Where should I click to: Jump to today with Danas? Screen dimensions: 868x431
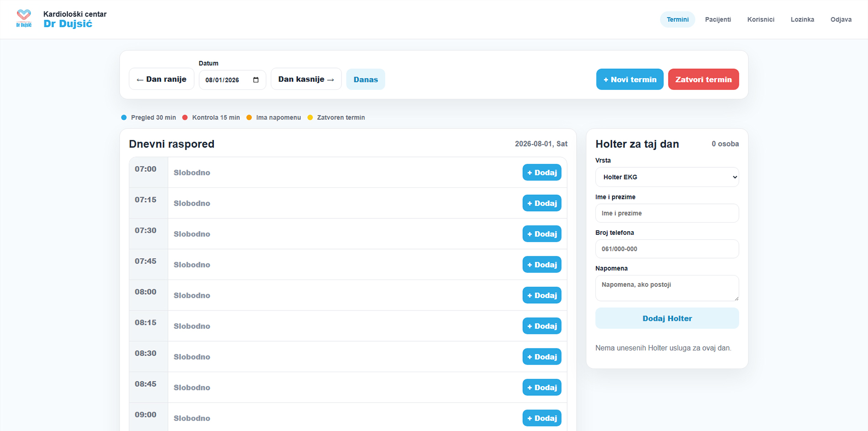[366, 79]
